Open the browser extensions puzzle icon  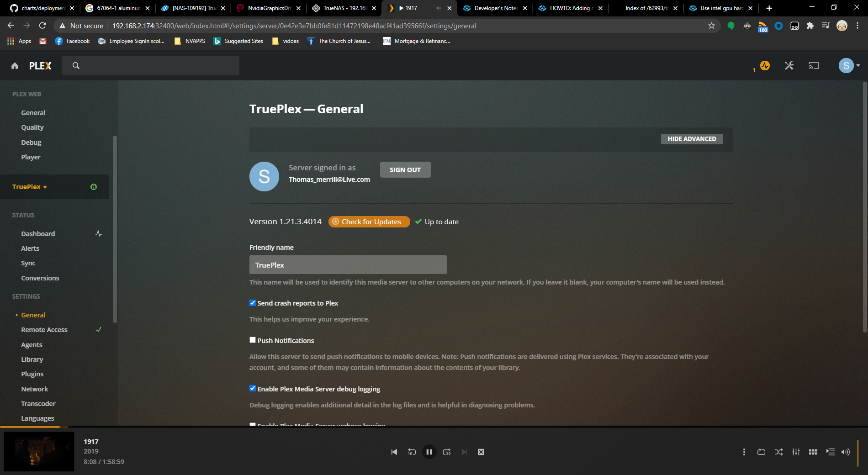(x=810, y=26)
